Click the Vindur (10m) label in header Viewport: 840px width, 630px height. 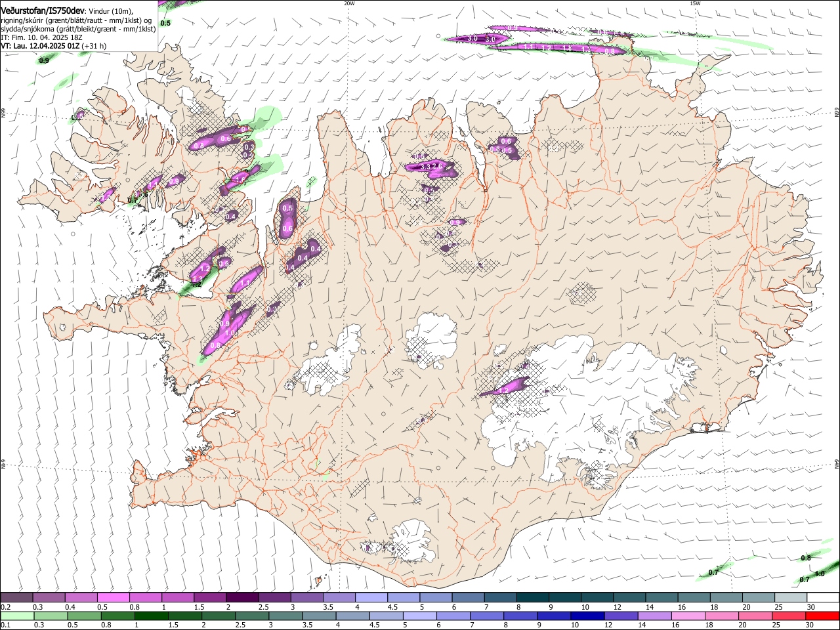click(x=110, y=11)
